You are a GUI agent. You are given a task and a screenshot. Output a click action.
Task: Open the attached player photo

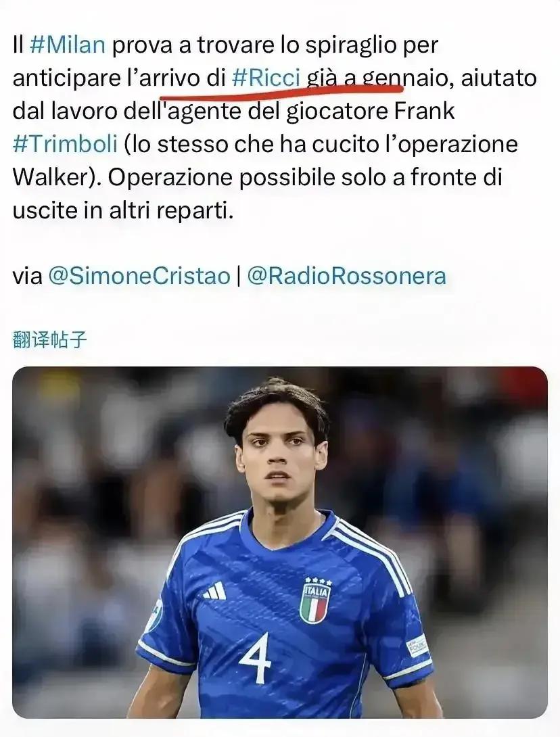point(280,542)
